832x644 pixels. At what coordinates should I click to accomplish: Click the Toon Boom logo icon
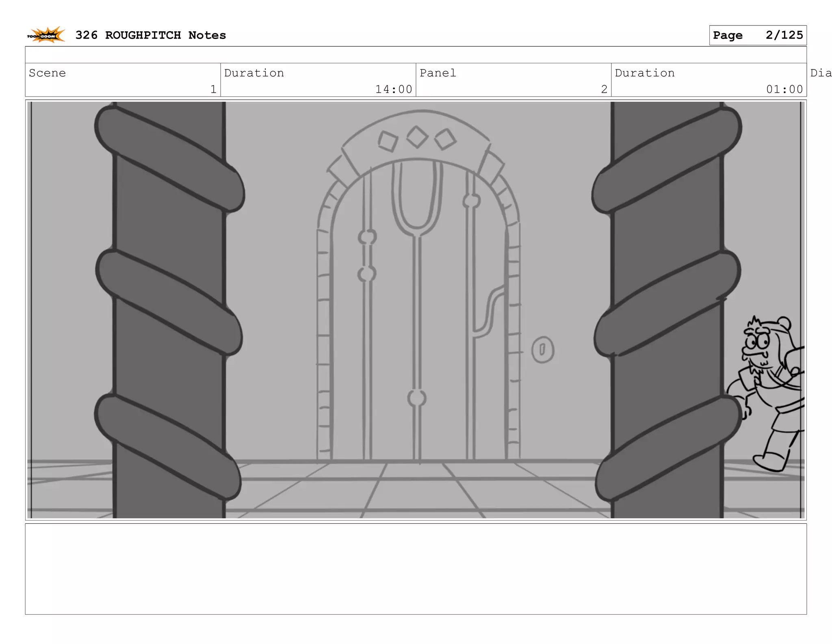pyautogui.click(x=46, y=35)
